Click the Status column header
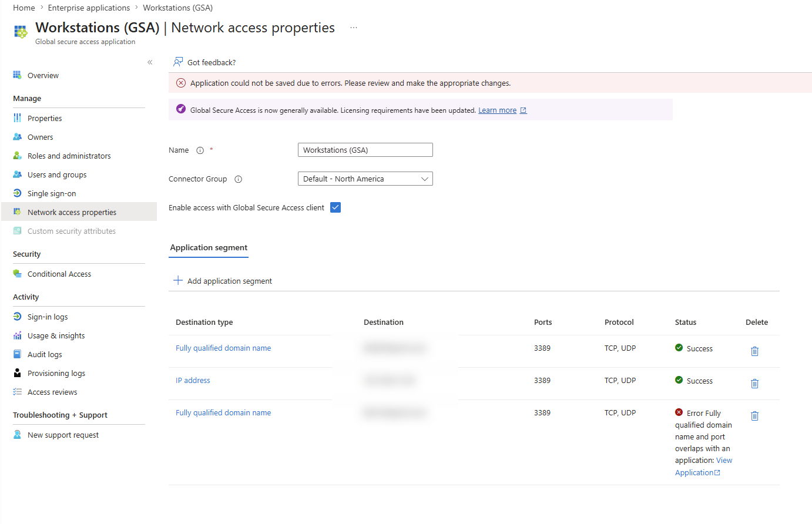812x524 pixels. 686,323
